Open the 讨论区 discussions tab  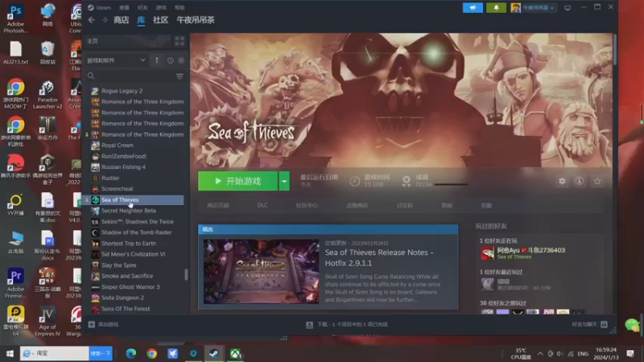tap(405, 205)
